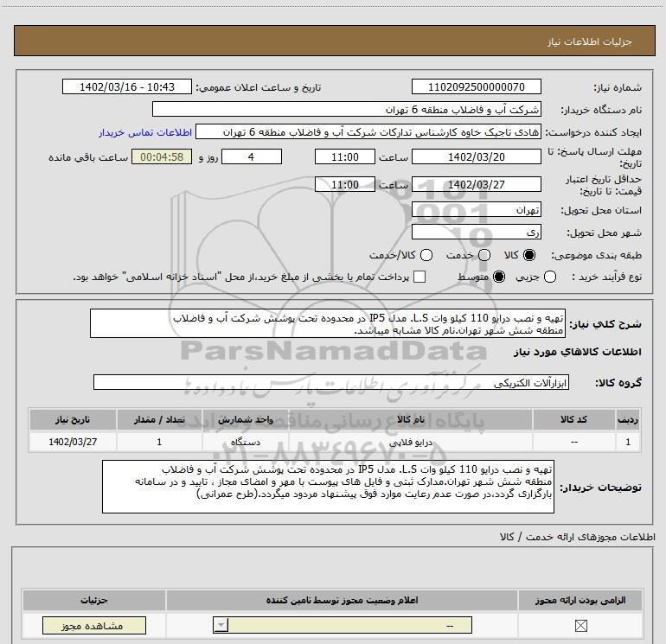Click delivery city field ری

click(476, 233)
